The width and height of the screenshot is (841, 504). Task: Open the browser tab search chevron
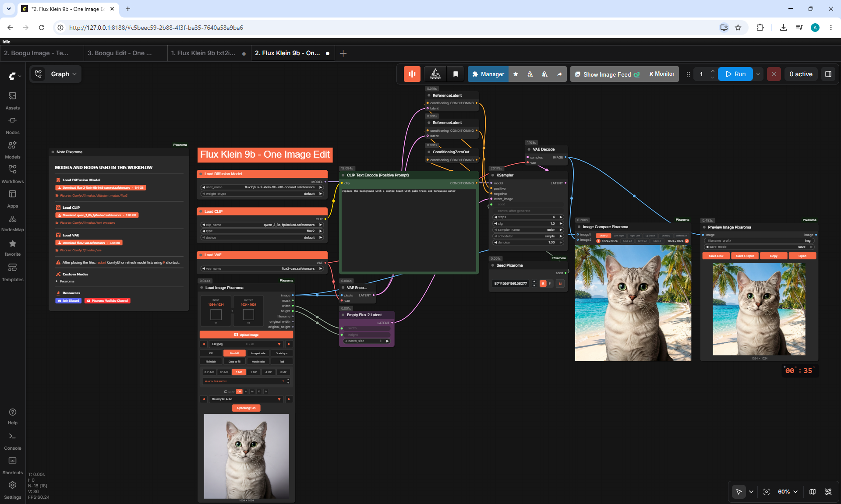(9, 9)
